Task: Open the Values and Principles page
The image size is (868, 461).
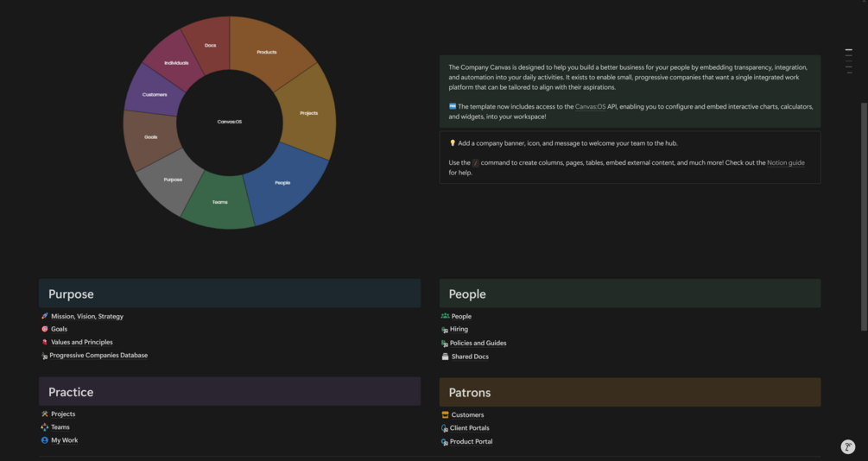Action: 82,342
